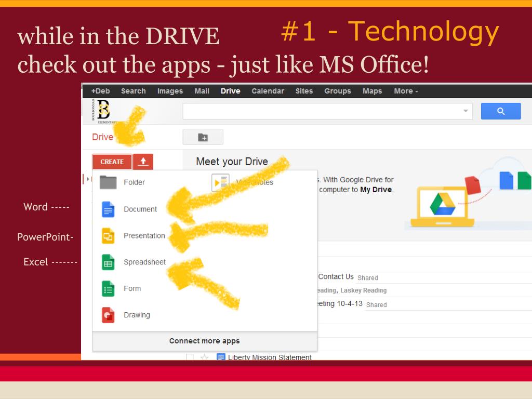
Task: Click Connect more apps
Action: pyautogui.click(x=205, y=341)
